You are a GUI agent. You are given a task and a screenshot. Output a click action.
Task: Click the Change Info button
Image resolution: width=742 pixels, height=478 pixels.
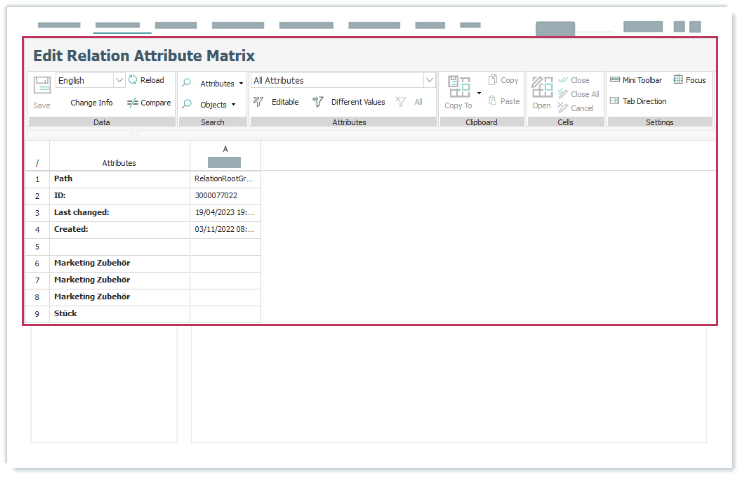(x=91, y=102)
